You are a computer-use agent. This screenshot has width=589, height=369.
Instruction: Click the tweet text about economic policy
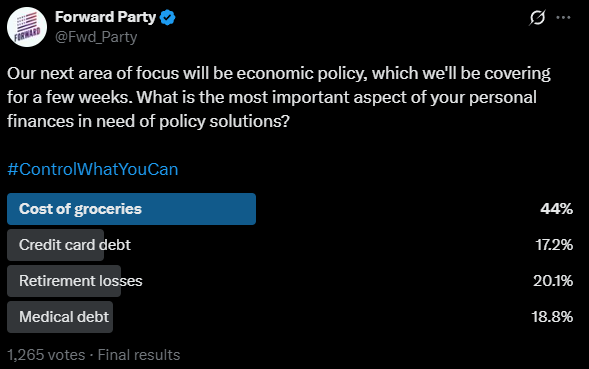point(279,97)
